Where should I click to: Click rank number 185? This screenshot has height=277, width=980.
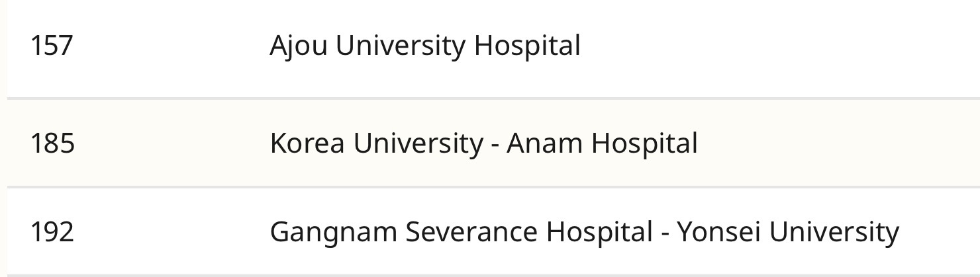click(52, 143)
